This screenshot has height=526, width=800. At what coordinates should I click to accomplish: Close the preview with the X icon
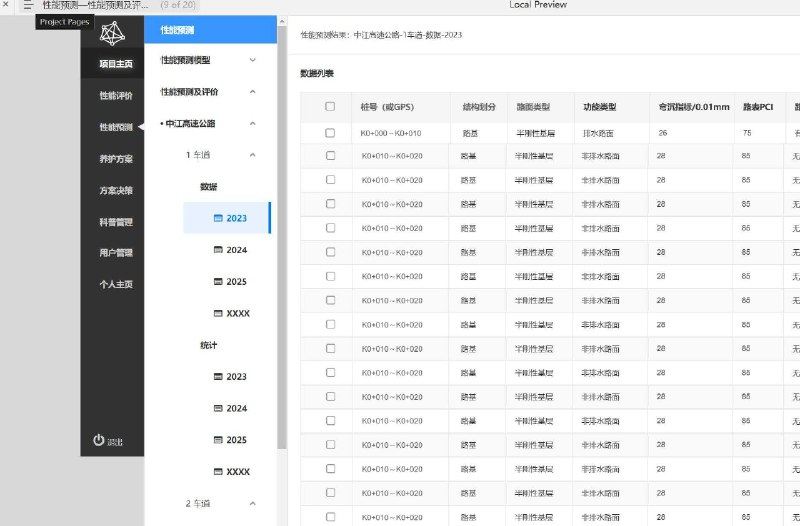click(6, 4)
